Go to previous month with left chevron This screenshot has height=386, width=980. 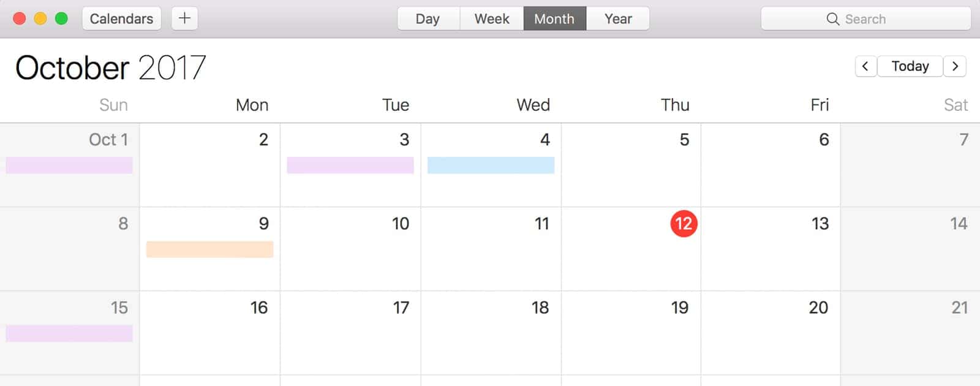[865, 66]
